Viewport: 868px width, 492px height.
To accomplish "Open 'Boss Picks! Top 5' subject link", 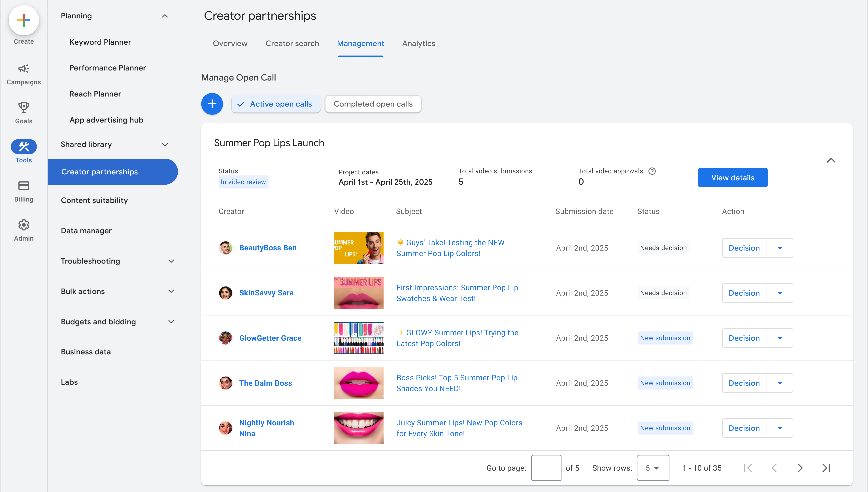I will pos(457,383).
